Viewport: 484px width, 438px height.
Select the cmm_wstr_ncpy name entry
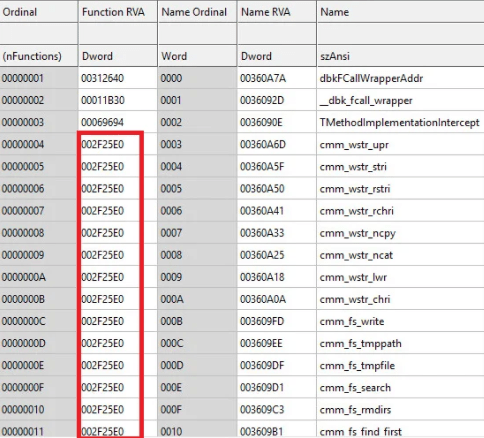401,233
